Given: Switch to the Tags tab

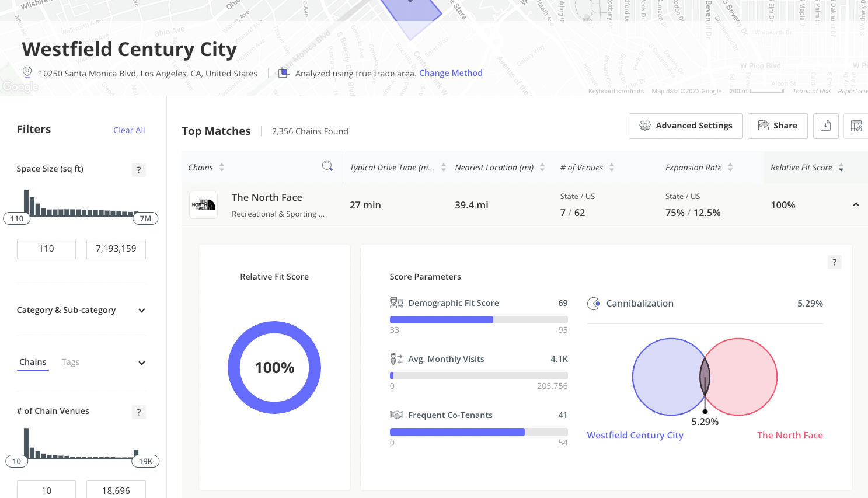Looking at the screenshot, I should (70, 361).
